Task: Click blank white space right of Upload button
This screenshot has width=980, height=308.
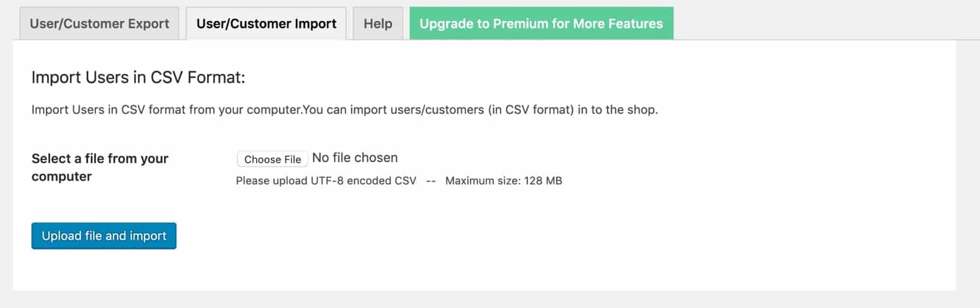Action: [523, 236]
